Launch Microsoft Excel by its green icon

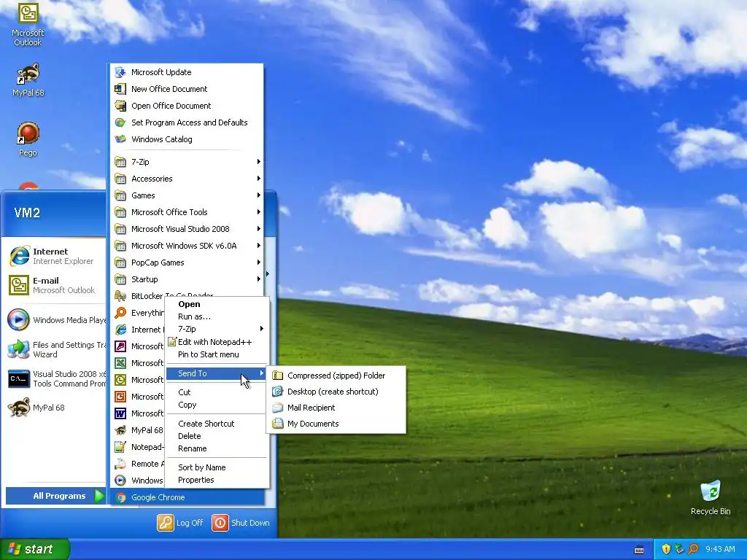[x=120, y=363]
